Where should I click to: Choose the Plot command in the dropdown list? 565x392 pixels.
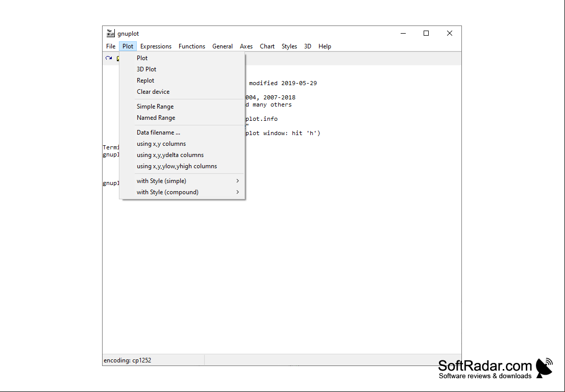point(182,58)
